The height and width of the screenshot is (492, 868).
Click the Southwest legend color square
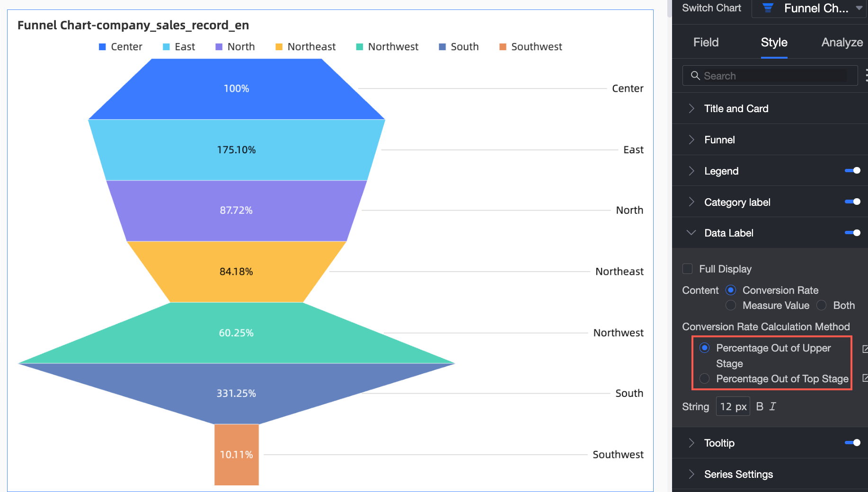click(503, 47)
